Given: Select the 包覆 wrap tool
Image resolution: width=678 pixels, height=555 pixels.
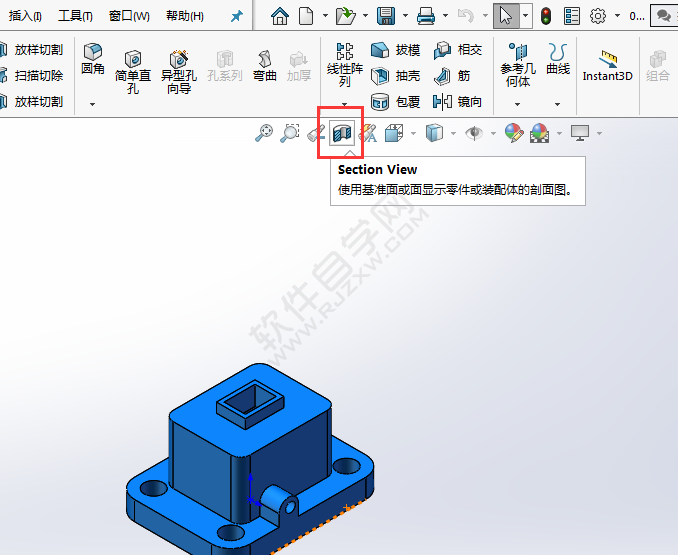Looking at the screenshot, I should [x=396, y=102].
